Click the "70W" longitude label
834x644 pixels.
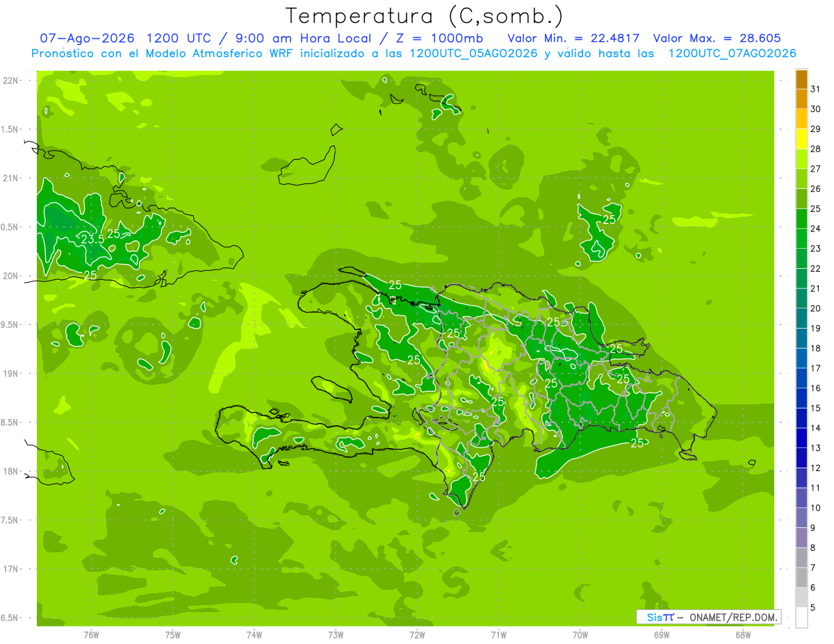[x=580, y=635]
